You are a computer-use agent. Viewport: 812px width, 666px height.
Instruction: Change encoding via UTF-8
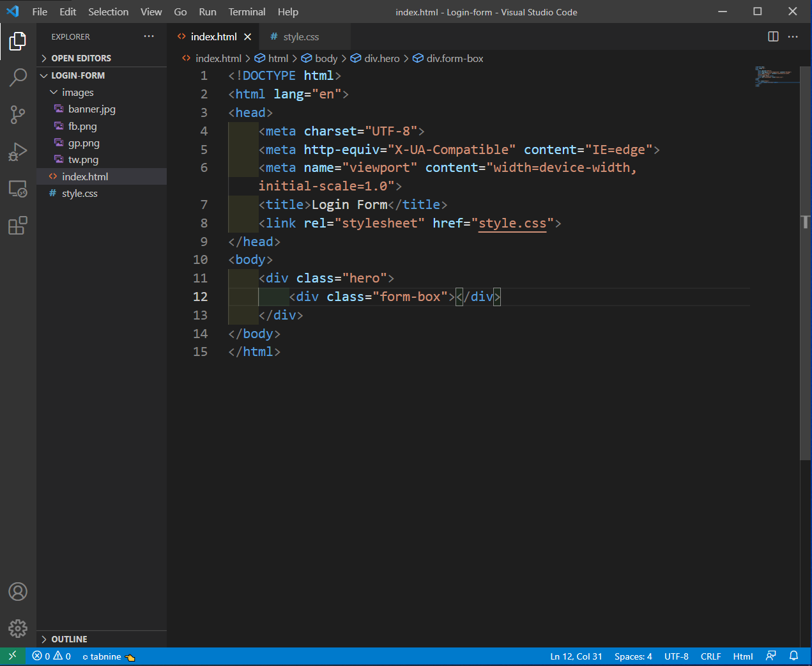(677, 656)
